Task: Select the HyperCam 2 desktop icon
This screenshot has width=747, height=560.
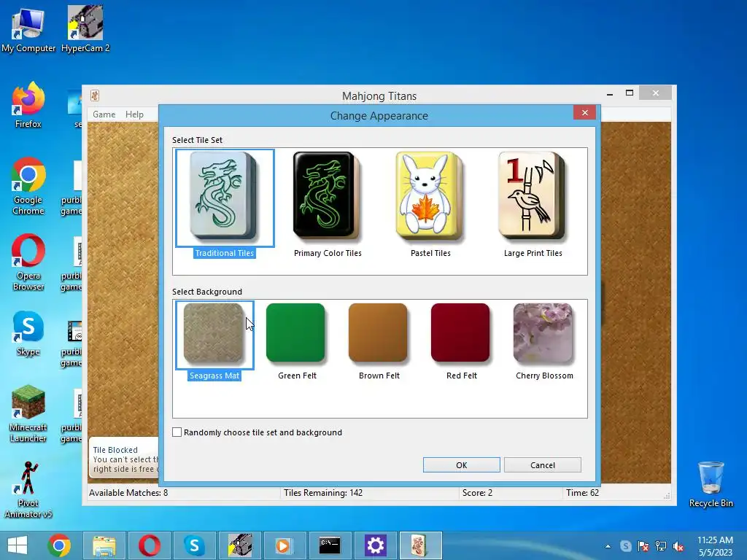Action: coord(85,29)
